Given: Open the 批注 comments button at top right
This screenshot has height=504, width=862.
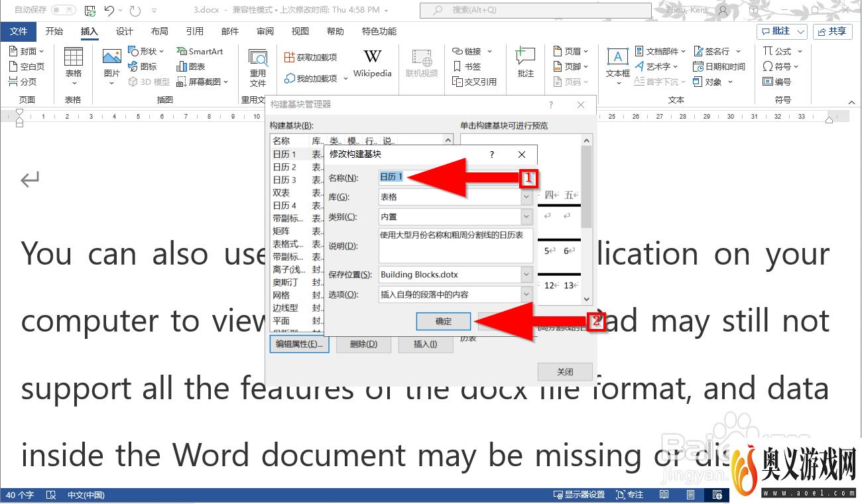Looking at the screenshot, I should point(782,31).
